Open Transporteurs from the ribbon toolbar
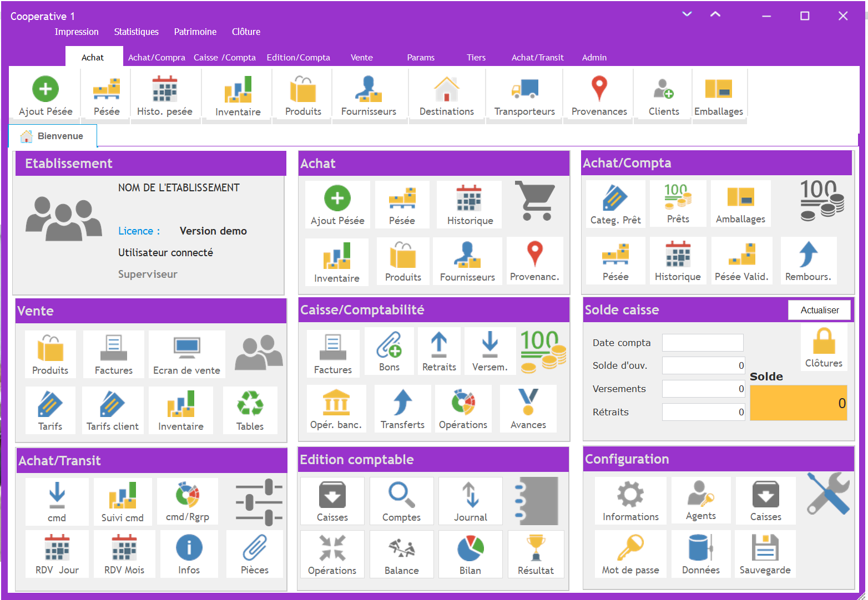The height and width of the screenshot is (600, 868). [524, 95]
